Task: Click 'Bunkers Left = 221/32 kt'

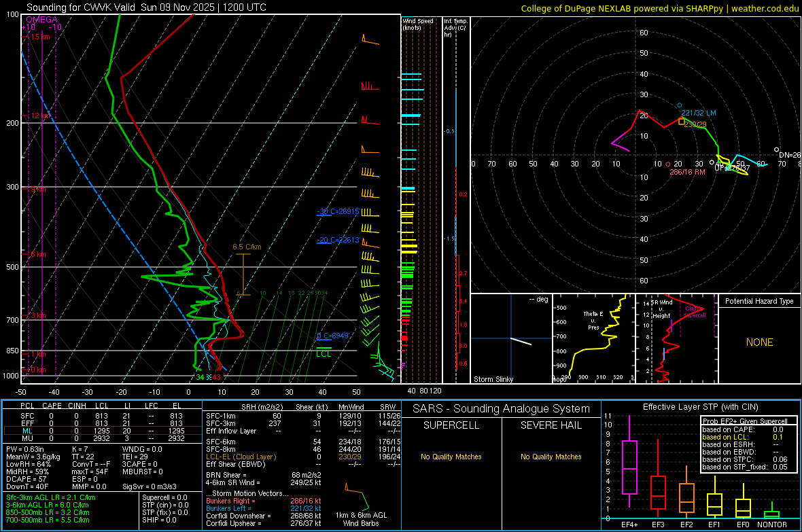Action: coord(264,508)
